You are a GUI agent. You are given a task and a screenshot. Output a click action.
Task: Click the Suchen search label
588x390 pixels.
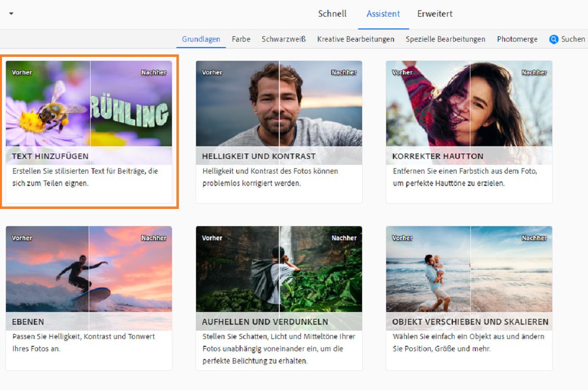(x=573, y=39)
